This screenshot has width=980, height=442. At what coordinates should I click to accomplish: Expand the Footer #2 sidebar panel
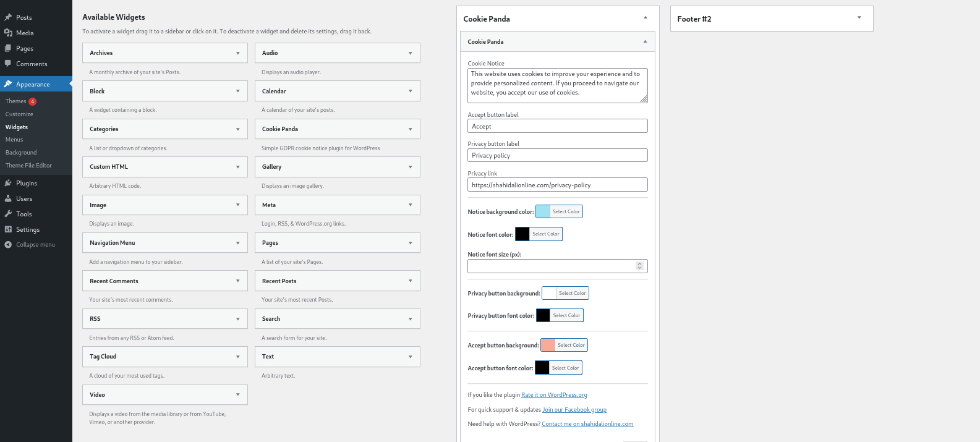point(859,18)
